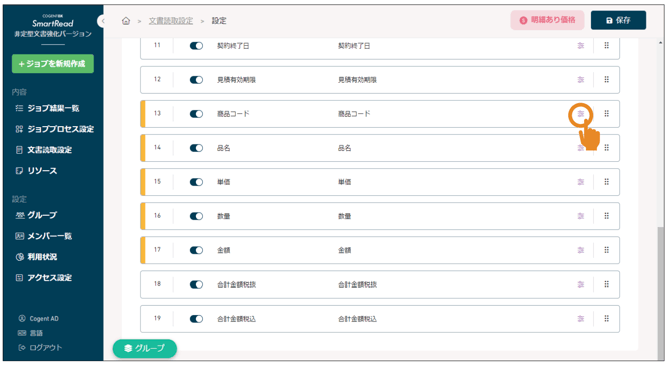Viewport: 670px width, 366px height.
Task: Click 品名 output name in row 14
Action: point(344,148)
